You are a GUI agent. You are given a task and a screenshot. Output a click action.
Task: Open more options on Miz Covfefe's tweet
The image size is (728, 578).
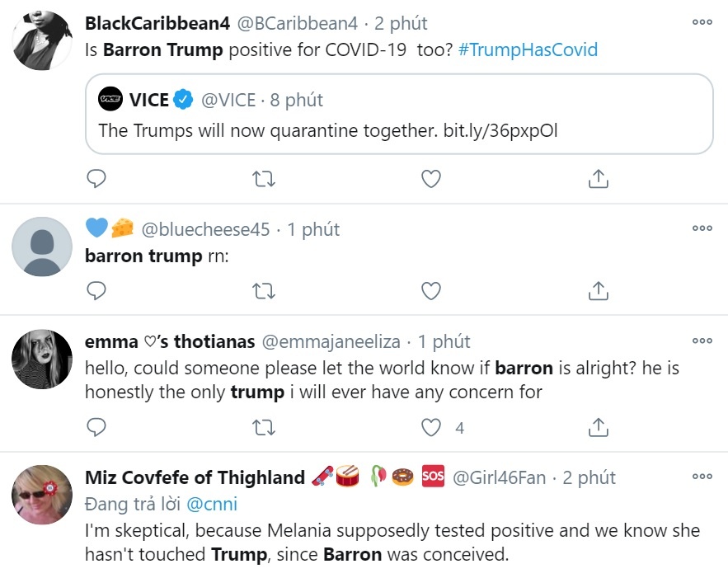702,474
